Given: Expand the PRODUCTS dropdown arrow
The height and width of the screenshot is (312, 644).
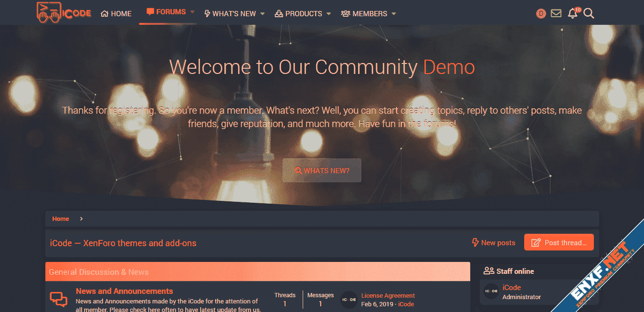Looking at the screenshot, I should point(328,14).
